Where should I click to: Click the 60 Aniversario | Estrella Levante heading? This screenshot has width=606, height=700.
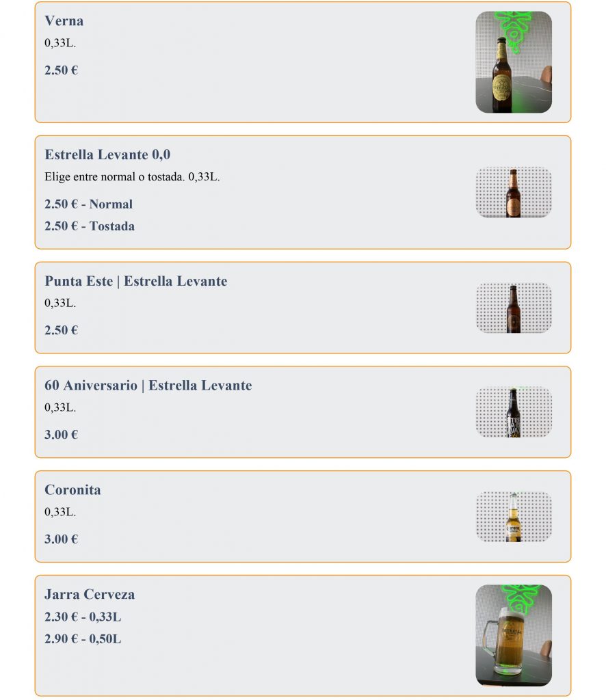[148, 386]
